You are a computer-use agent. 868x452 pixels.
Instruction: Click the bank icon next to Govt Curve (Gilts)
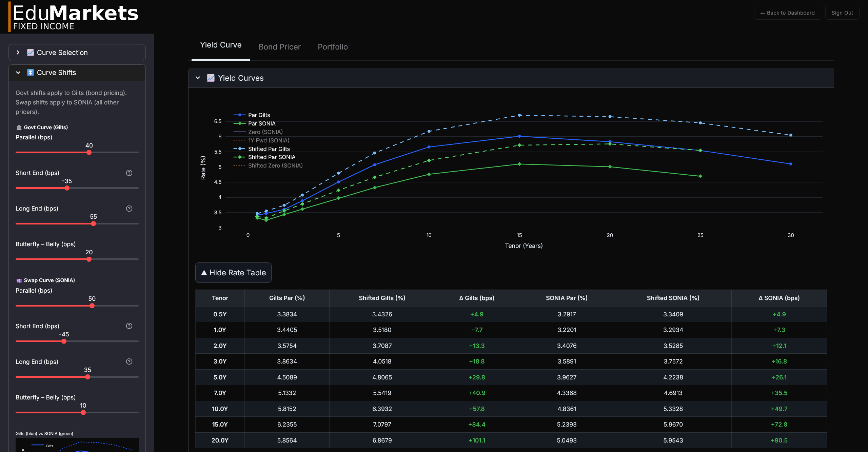tap(19, 127)
